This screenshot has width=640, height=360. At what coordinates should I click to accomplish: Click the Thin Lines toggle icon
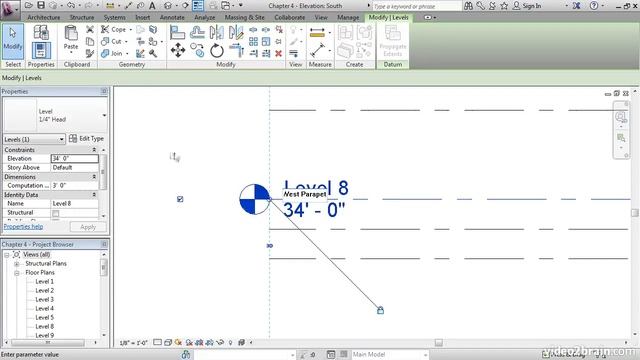(x=198, y=6)
